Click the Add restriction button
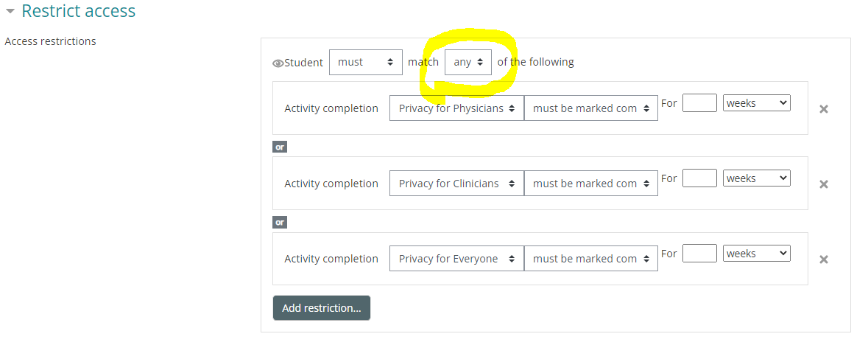This screenshot has height=345, width=868. click(x=321, y=308)
